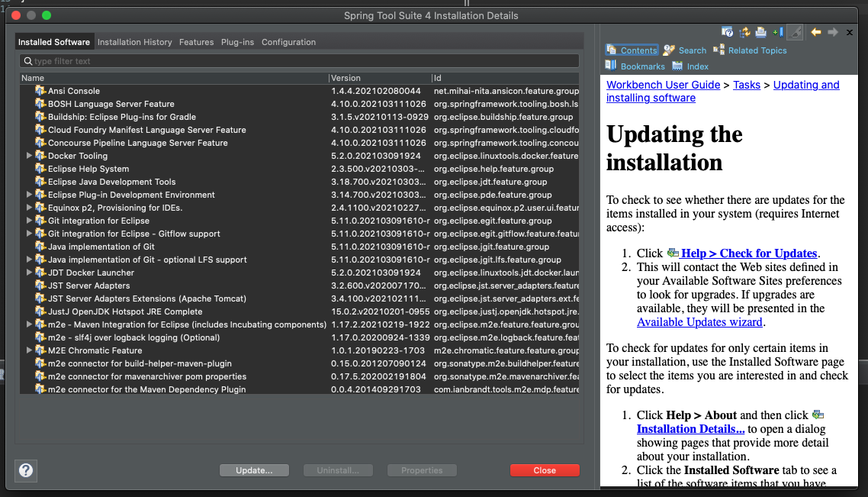Click the m2e connector for mavenarchiver icon
868x497 pixels.
tap(40, 376)
